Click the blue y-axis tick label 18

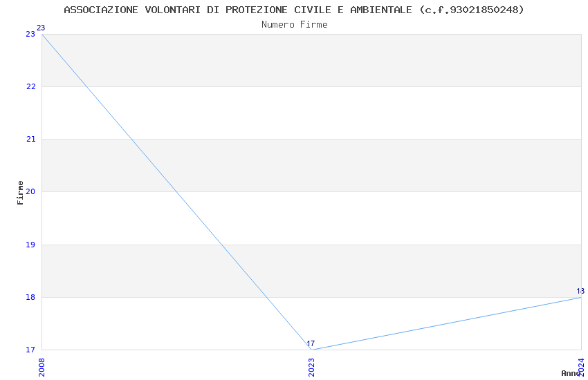click(x=30, y=297)
